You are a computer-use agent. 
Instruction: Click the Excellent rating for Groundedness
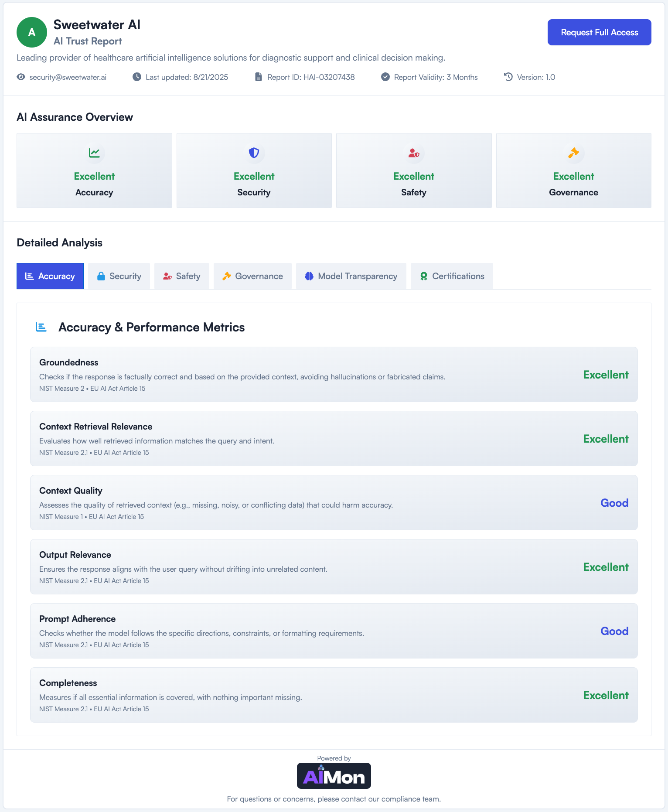(606, 375)
